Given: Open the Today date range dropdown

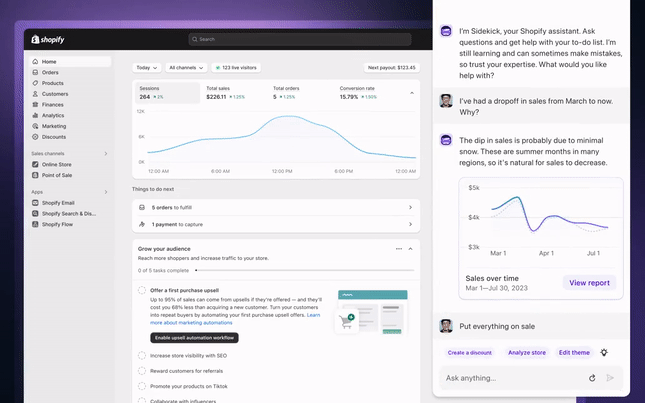Looking at the screenshot, I should click(147, 68).
